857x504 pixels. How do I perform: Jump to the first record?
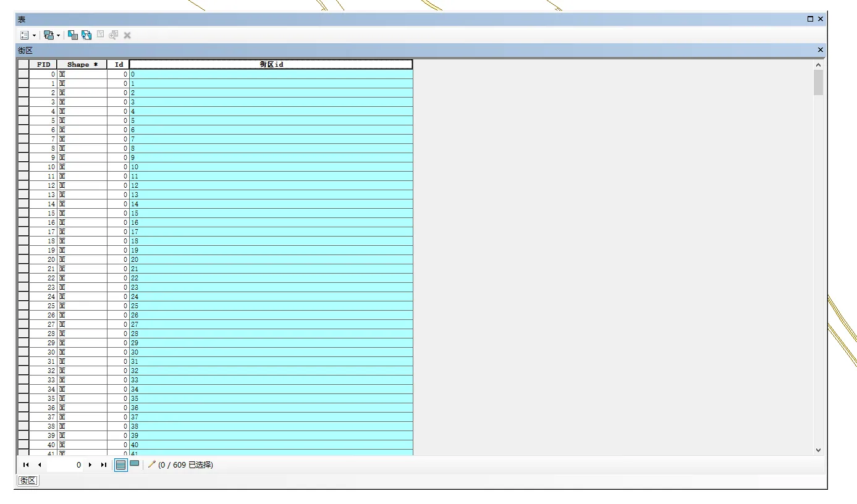click(x=26, y=465)
